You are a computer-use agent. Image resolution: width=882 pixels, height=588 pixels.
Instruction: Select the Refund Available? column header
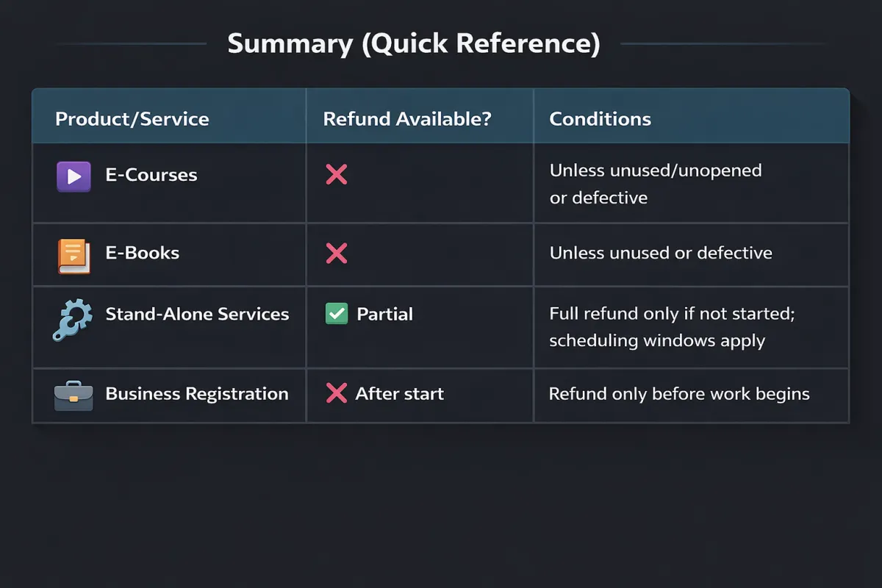(407, 119)
